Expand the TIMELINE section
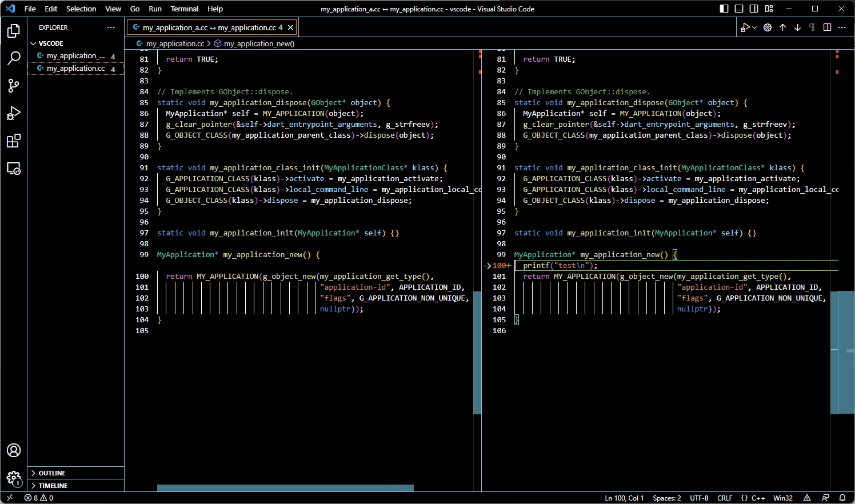The width and height of the screenshot is (855, 504). click(53, 486)
